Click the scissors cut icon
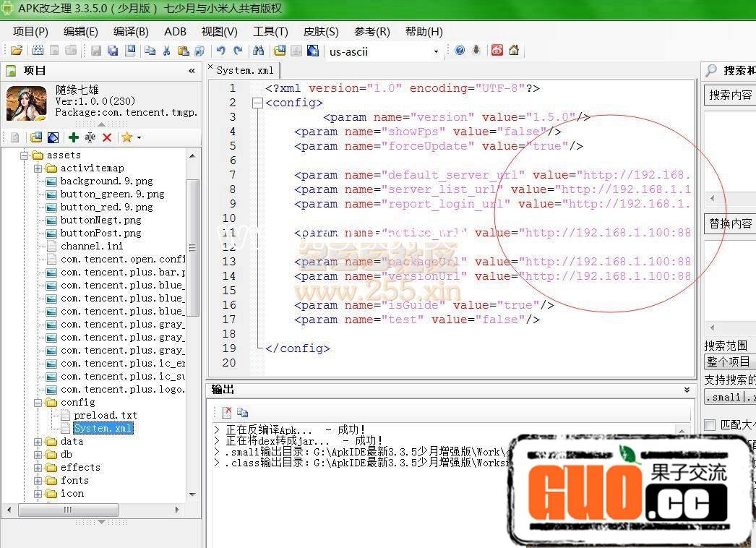Viewport: 756px width, 548px height. coord(166,51)
